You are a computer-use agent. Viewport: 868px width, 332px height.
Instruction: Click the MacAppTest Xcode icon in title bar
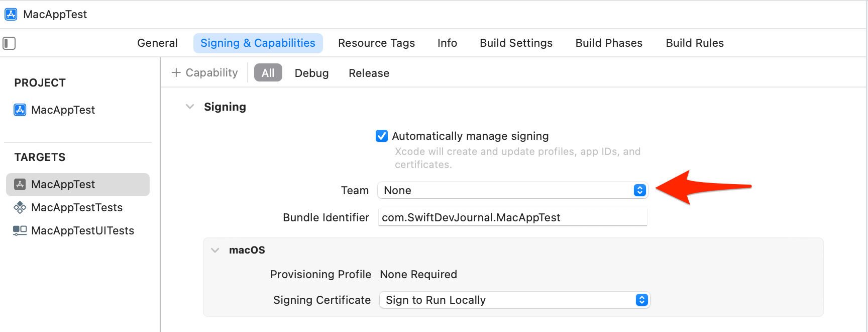(11, 14)
